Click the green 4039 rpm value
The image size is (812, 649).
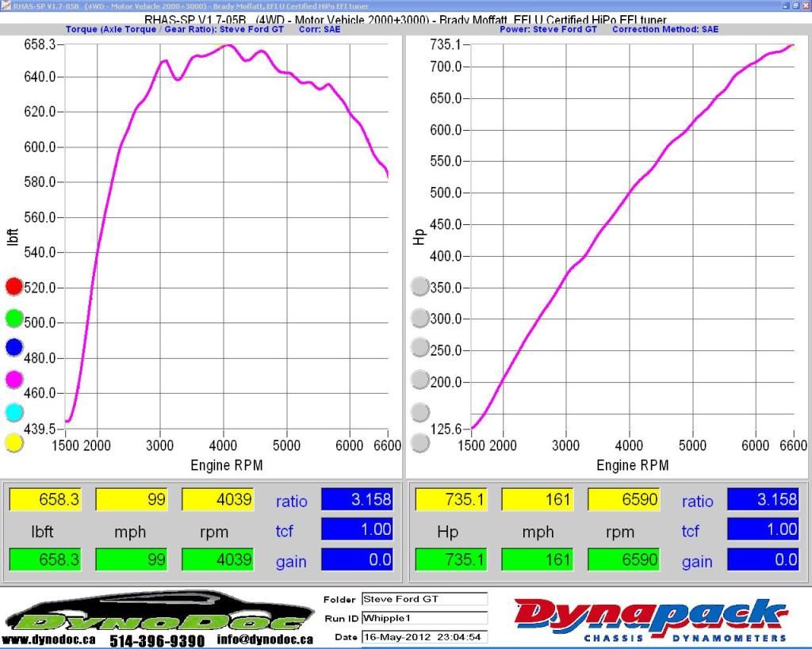218,559
